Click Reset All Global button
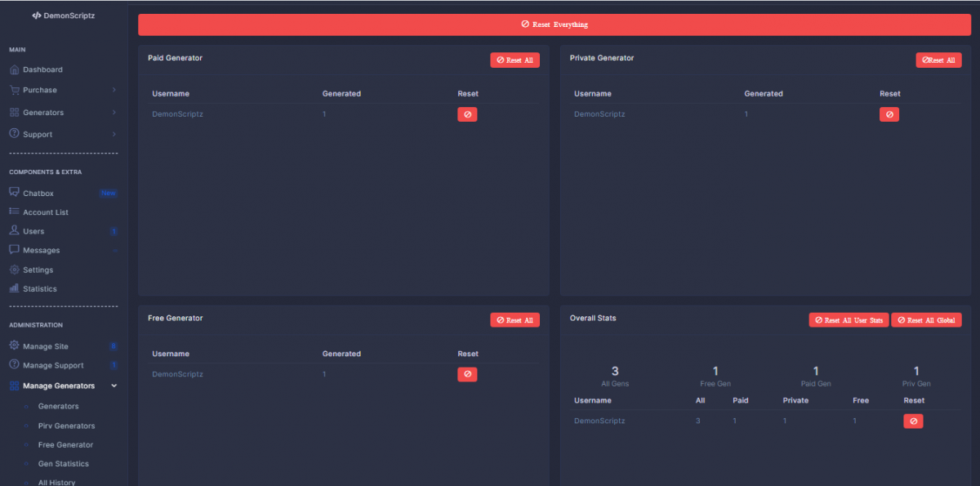 pos(926,320)
